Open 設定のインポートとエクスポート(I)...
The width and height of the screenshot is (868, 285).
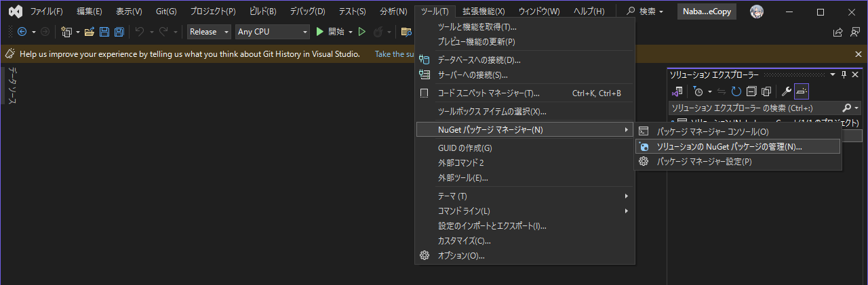(525, 225)
